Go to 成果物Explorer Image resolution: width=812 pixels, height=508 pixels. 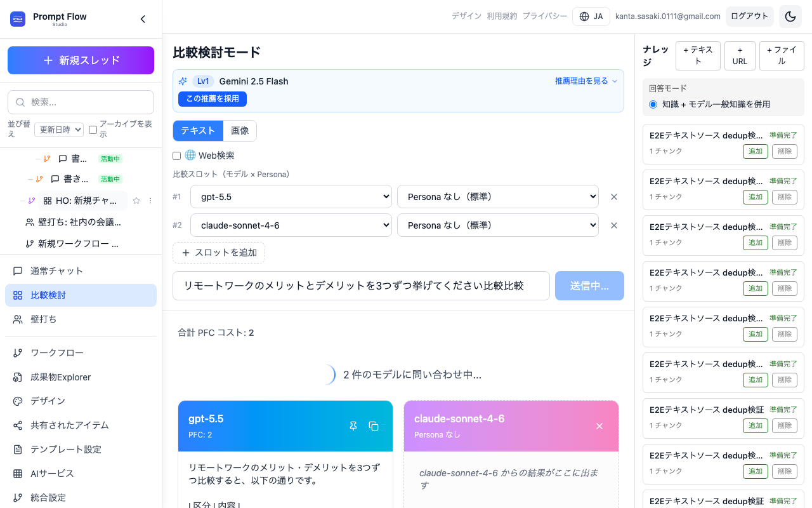click(x=81, y=377)
